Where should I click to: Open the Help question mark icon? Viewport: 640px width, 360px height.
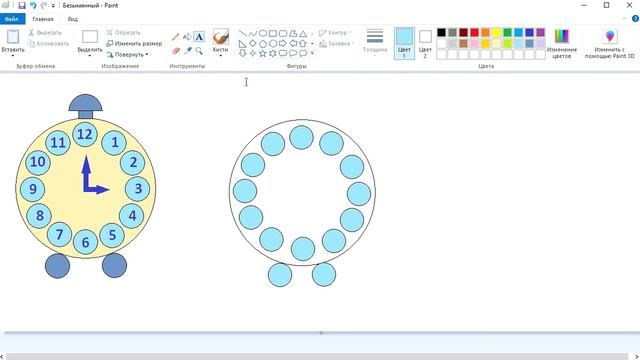(635, 19)
